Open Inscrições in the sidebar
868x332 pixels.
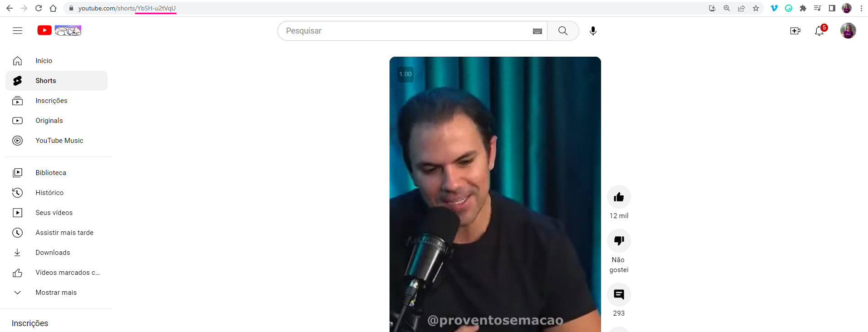56,101
